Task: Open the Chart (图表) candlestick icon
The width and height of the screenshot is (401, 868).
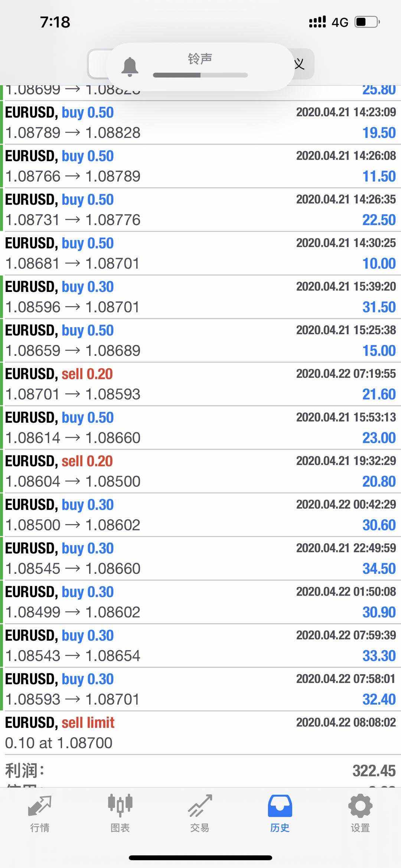Action: (x=120, y=805)
